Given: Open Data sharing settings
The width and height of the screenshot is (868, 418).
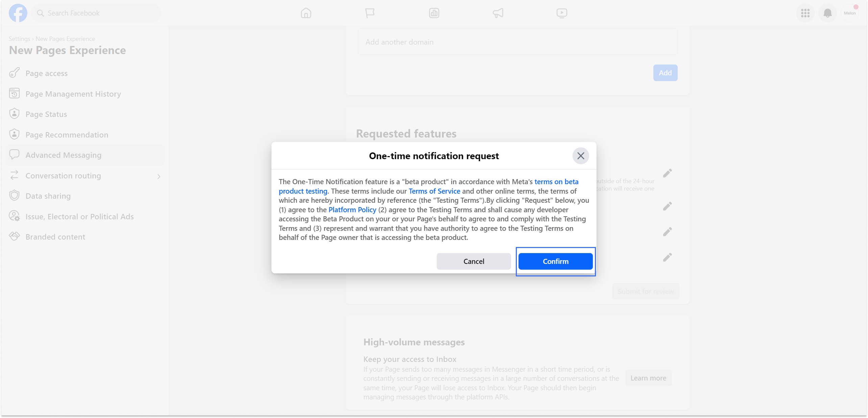Looking at the screenshot, I should (48, 196).
